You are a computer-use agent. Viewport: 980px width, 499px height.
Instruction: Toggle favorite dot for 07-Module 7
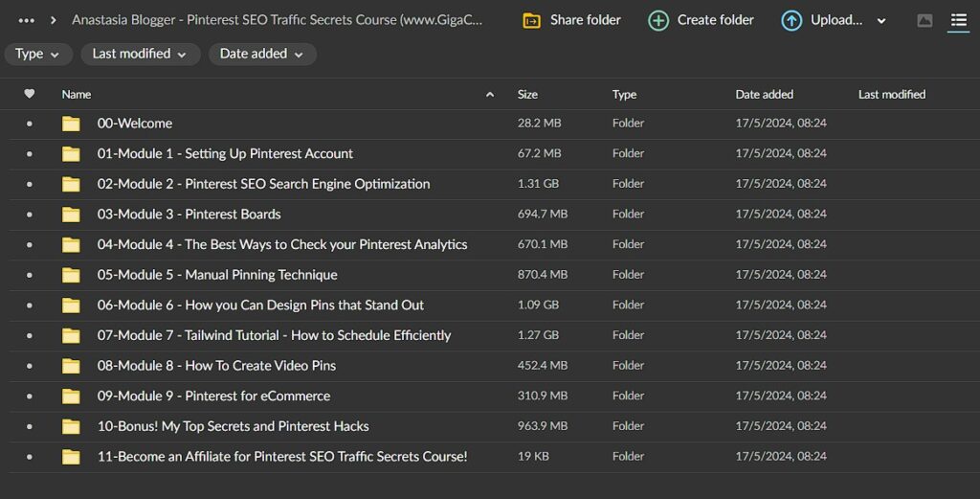(x=30, y=336)
